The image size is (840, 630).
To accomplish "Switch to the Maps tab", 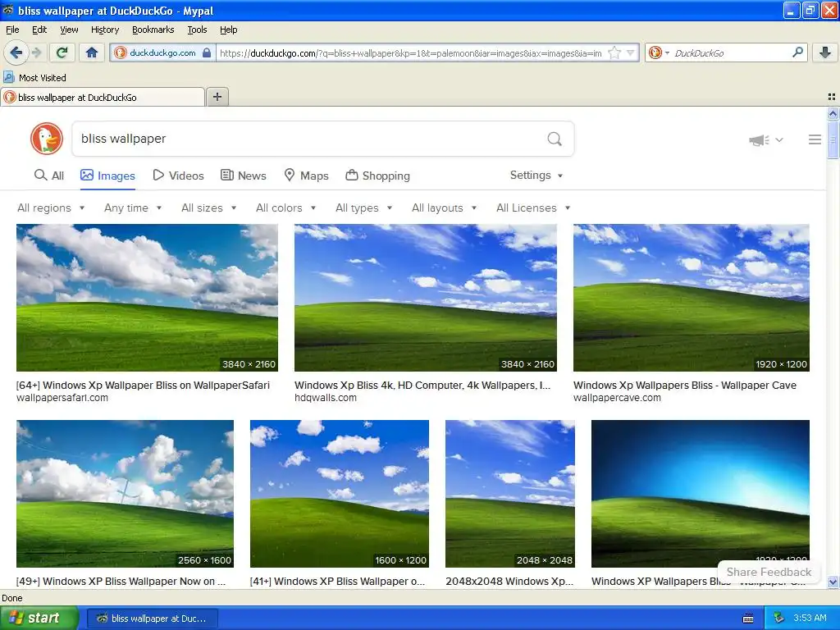I will (x=306, y=176).
